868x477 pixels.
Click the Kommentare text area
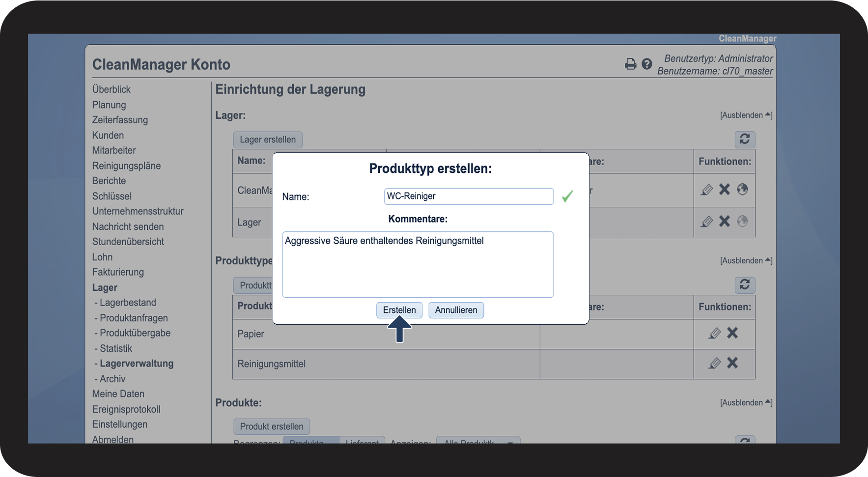418,264
